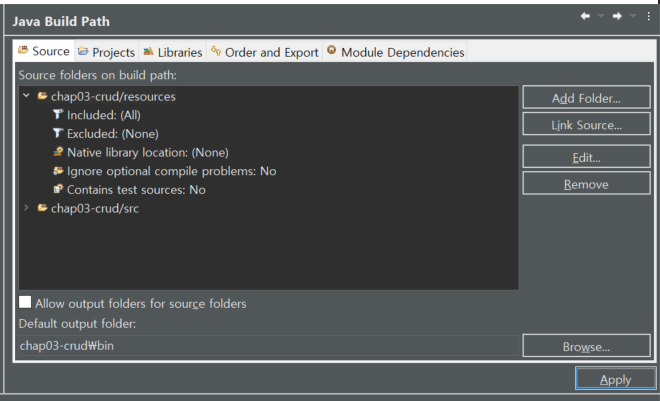Click the Source tab icon

pyautogui.click(x=23, y=50)
